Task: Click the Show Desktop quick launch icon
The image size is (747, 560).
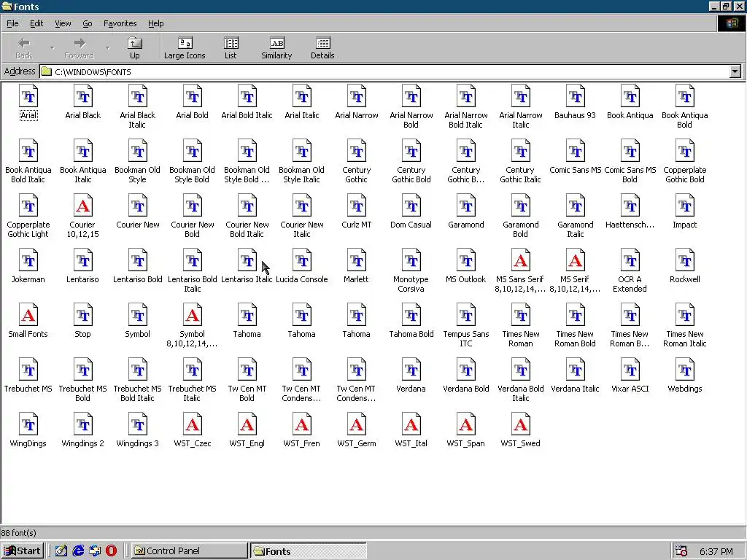Action: coord(61,551)
